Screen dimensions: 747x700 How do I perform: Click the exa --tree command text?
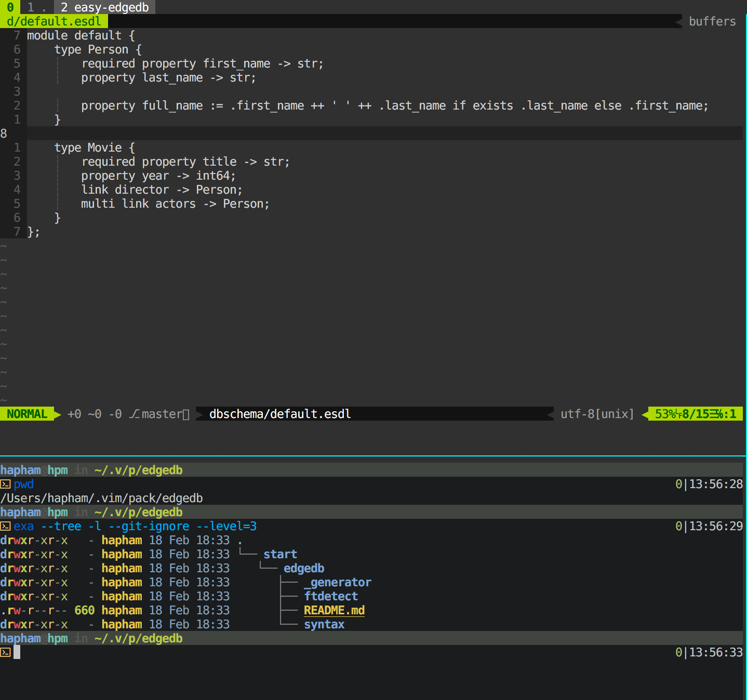[x=135, y=526]
